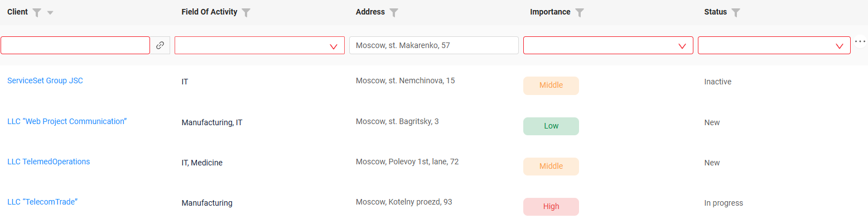Open the Status column filter funnel
This screenshot has height=223, width=868.
[736, 12]
